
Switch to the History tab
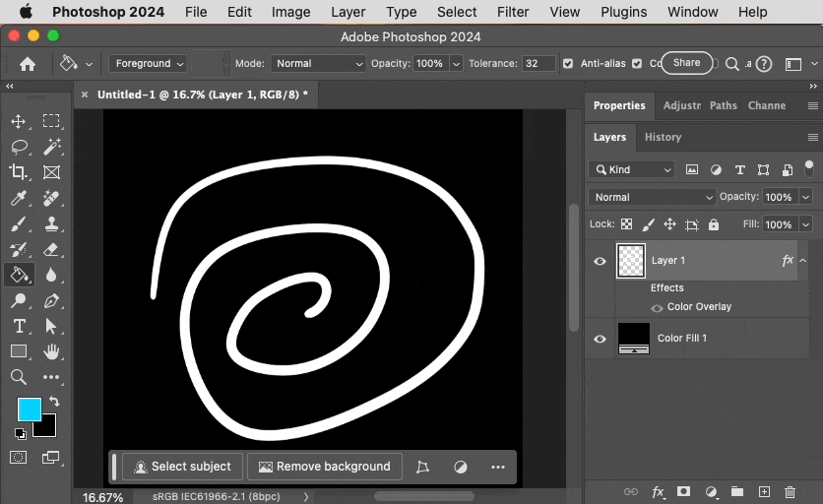click(x=663, y=137)
